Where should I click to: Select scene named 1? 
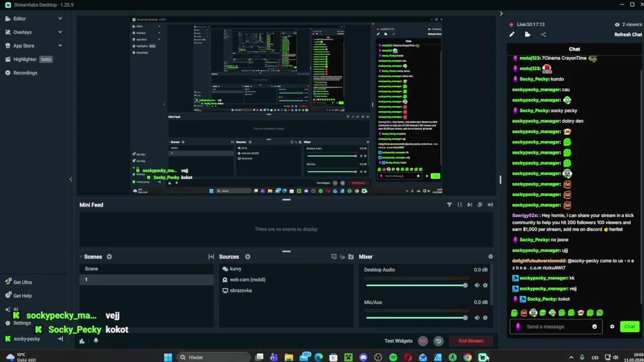(x=146, y=280)
